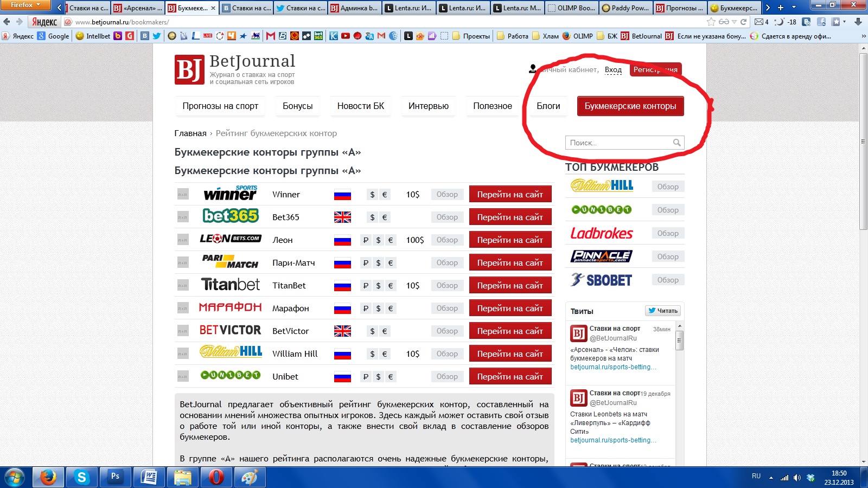This screenshot has width=868, height=488.
Task: Open the bet365 bookmark icon
Action: (318, 36)
